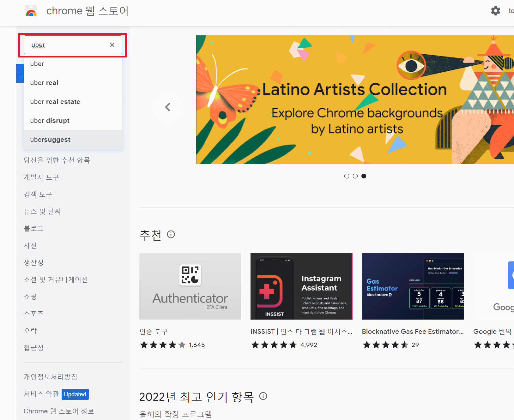
Task: Open the 서비스 약관 link
Action: pyautogui.click(x=41, y=394)
